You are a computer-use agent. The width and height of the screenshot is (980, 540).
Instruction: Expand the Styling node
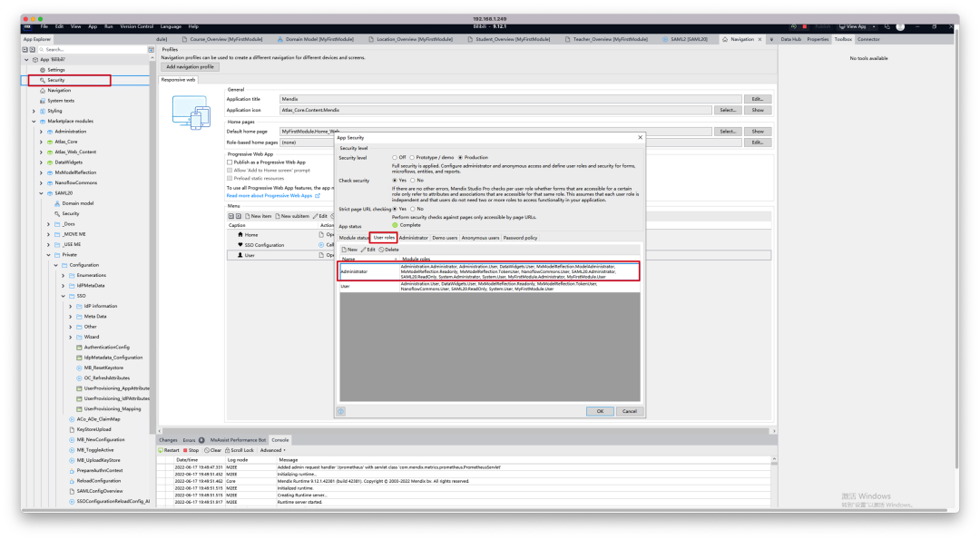point(34,112)
